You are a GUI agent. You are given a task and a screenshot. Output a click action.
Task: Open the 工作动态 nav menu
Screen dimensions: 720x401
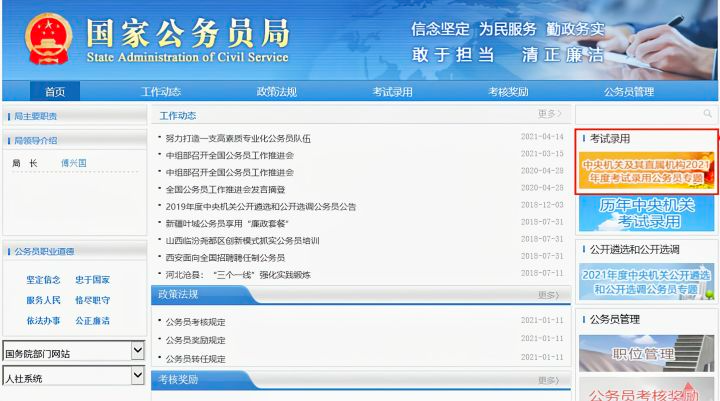coord(161,91)
